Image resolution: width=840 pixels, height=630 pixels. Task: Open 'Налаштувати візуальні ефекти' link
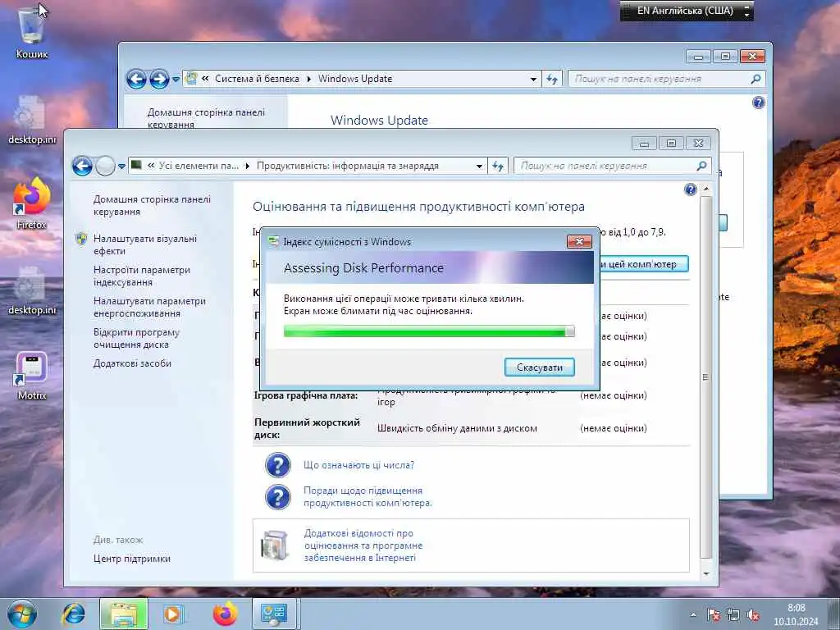[x=144, y=244]
